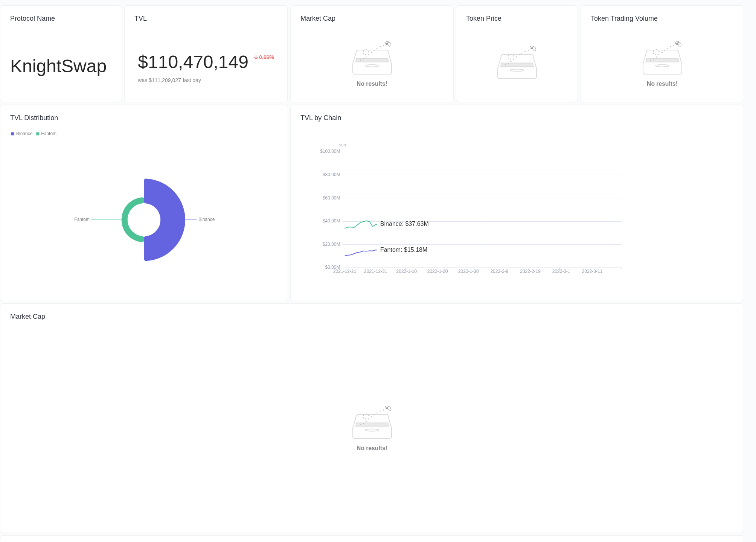Viewport: 756px width, 542px height.
Task: Toggle the Binance legend entry
Action: coord(22,134)
